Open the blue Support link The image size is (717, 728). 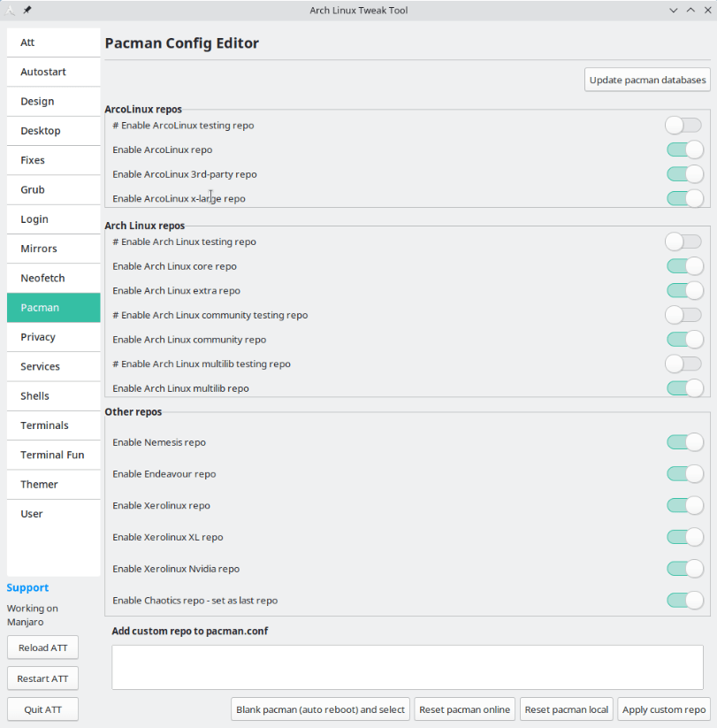[27, 587]
